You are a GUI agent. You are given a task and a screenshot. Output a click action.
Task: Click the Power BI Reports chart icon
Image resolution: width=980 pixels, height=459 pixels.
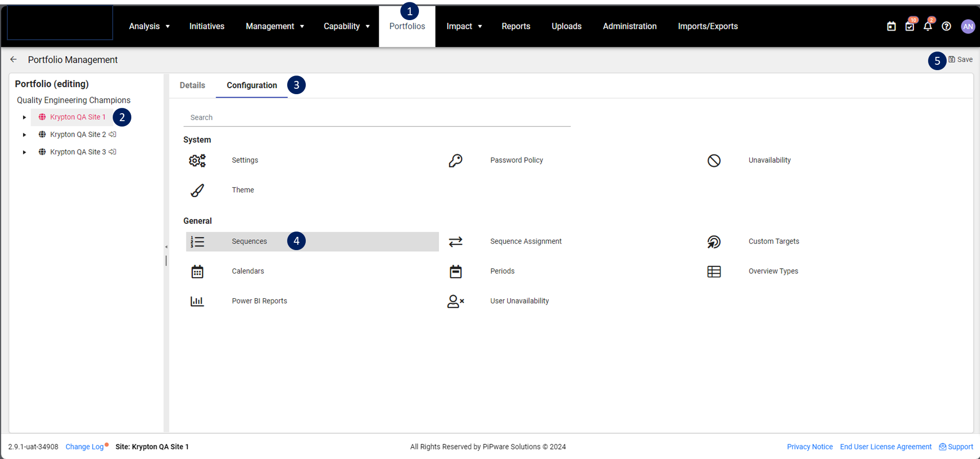197,301
